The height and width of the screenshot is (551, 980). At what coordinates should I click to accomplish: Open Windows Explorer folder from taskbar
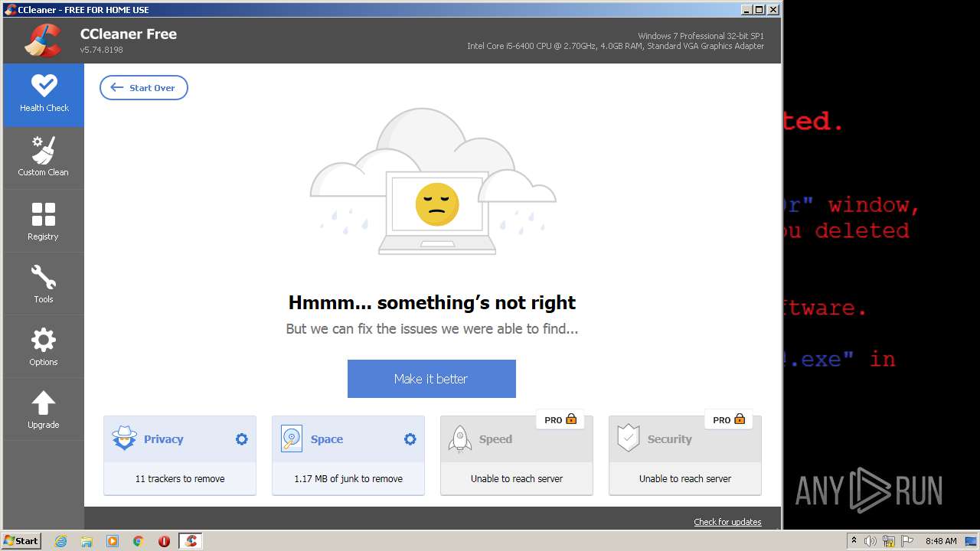[87, 541]
